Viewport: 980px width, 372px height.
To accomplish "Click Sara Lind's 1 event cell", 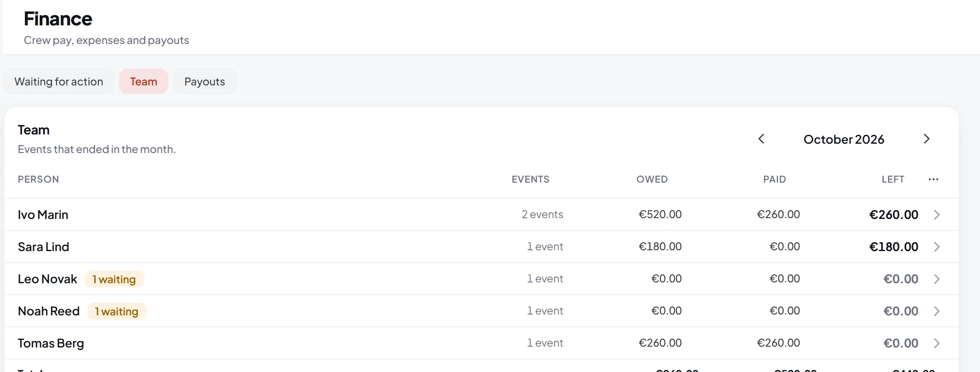I will pos(545,246).
